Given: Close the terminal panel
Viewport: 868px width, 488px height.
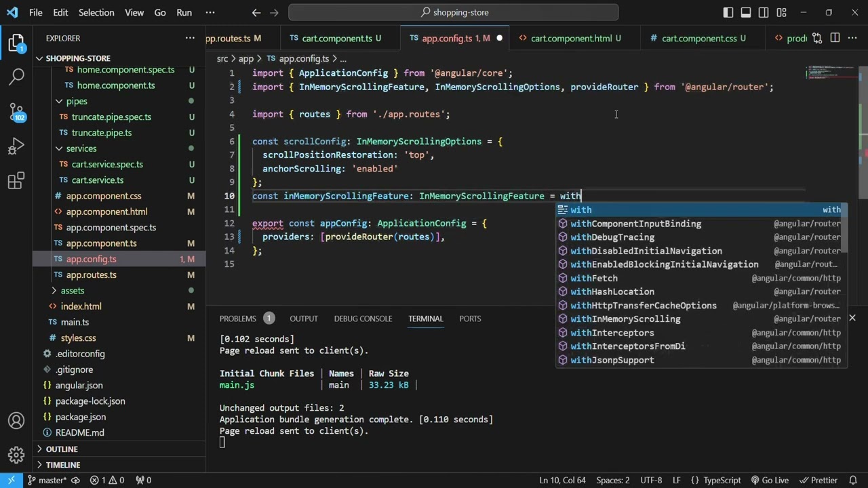Looking at the screenshot, I should (x=852, y=318).
